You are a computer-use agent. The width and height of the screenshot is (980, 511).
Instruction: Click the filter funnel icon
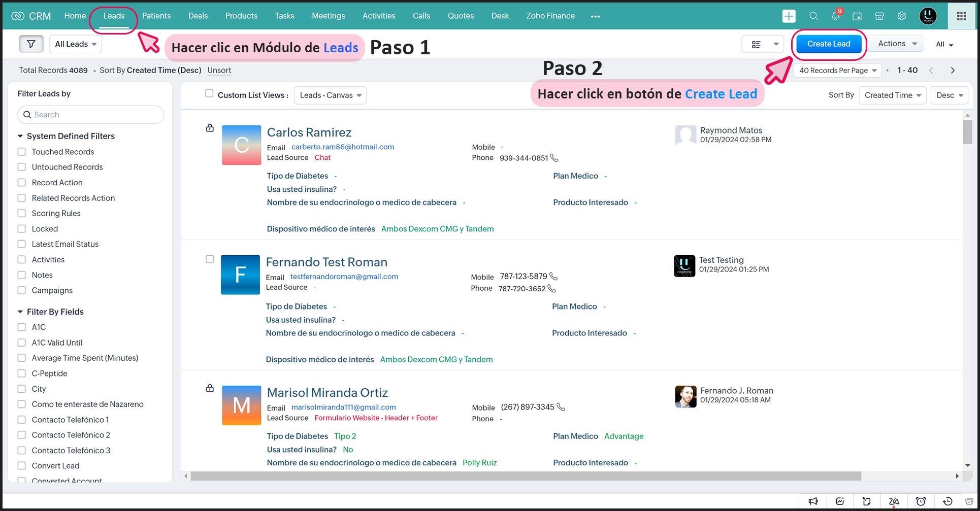point(31,44)
